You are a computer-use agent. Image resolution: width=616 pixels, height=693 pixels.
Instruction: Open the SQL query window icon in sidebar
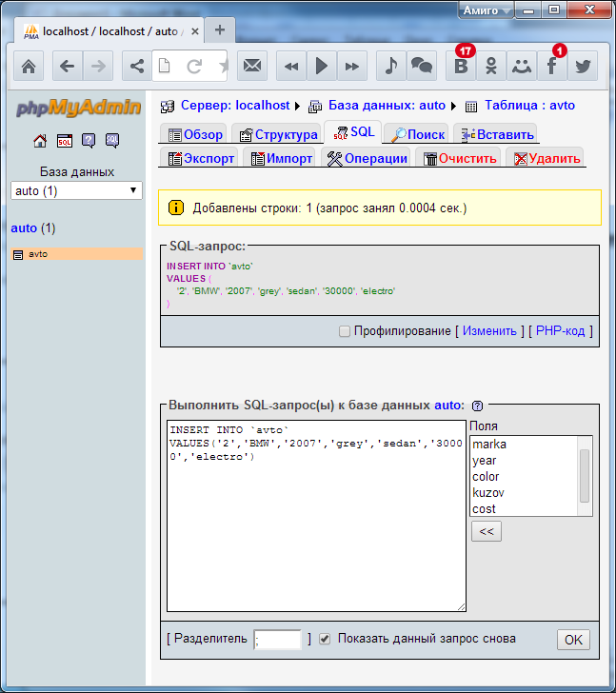(64, 141)
